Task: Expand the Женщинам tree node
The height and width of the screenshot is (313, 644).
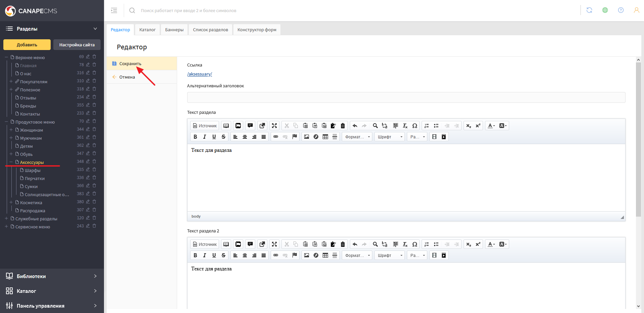Action: [11, 130]
